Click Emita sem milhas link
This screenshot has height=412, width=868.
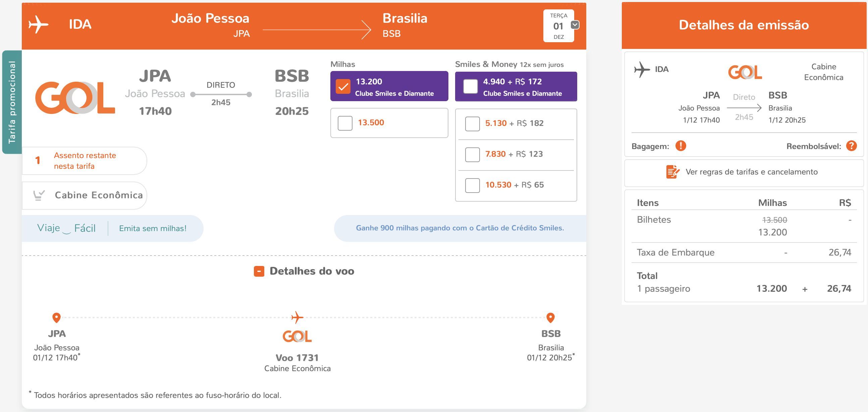(x=153, y=228)
